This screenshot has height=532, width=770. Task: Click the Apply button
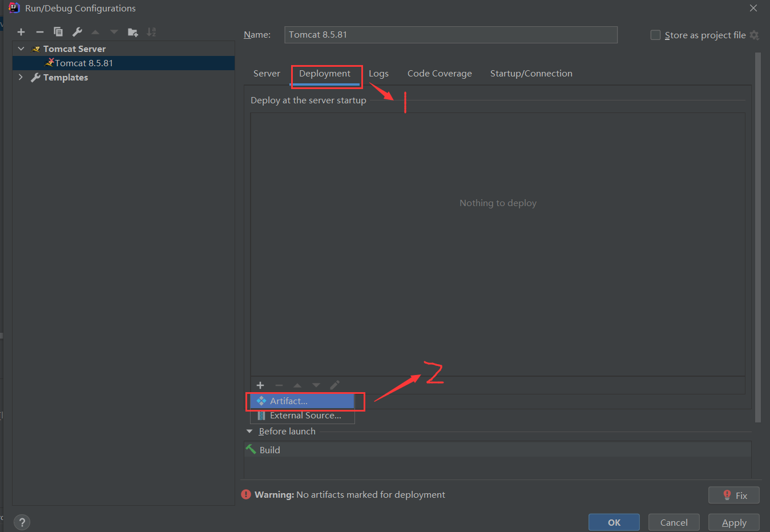pyautogui.click(x=734, y=522)
